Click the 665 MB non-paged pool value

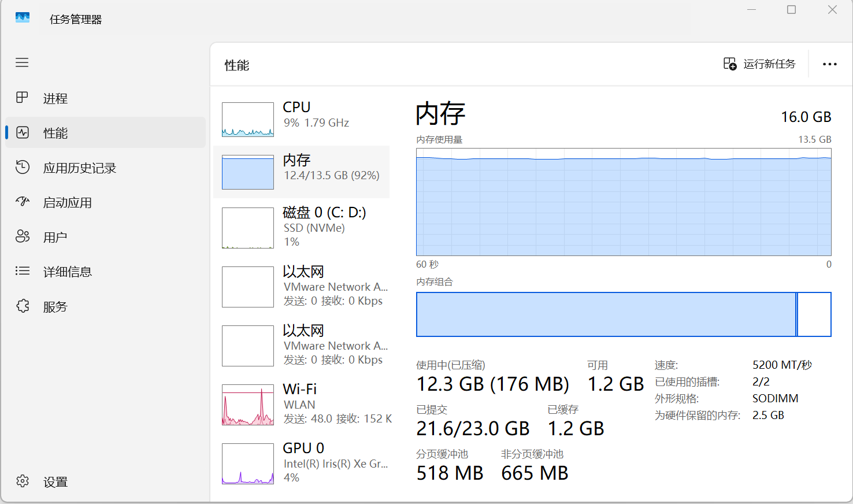535,473
